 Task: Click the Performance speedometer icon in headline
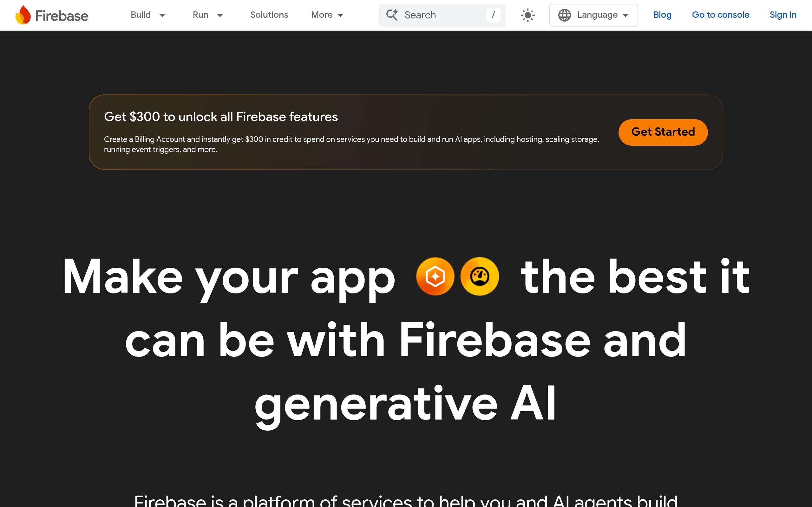click(480, 276)
